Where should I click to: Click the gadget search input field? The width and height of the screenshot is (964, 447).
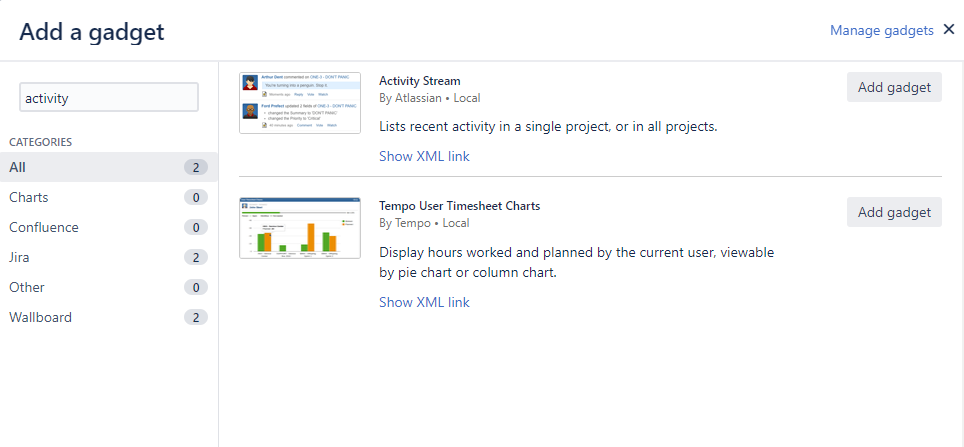[109, 97]
